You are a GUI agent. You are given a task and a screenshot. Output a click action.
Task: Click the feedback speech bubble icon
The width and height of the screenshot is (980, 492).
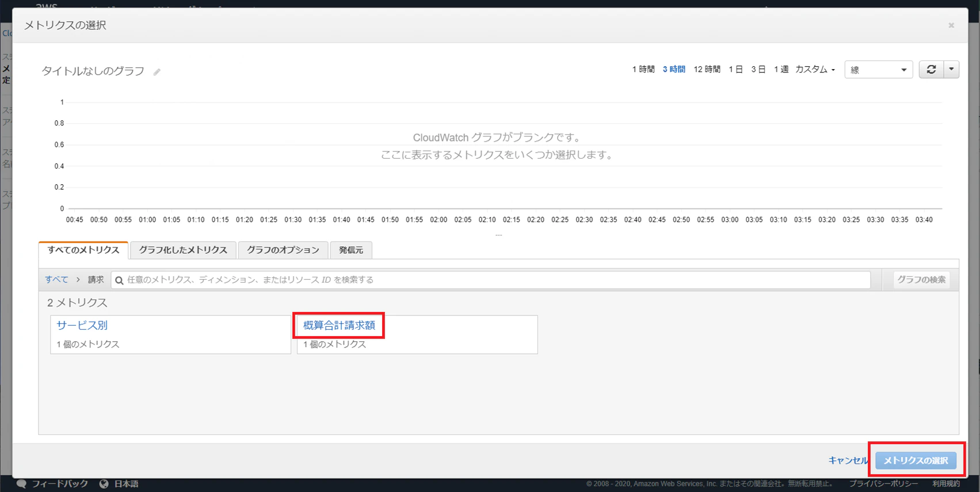click(21, 484)
